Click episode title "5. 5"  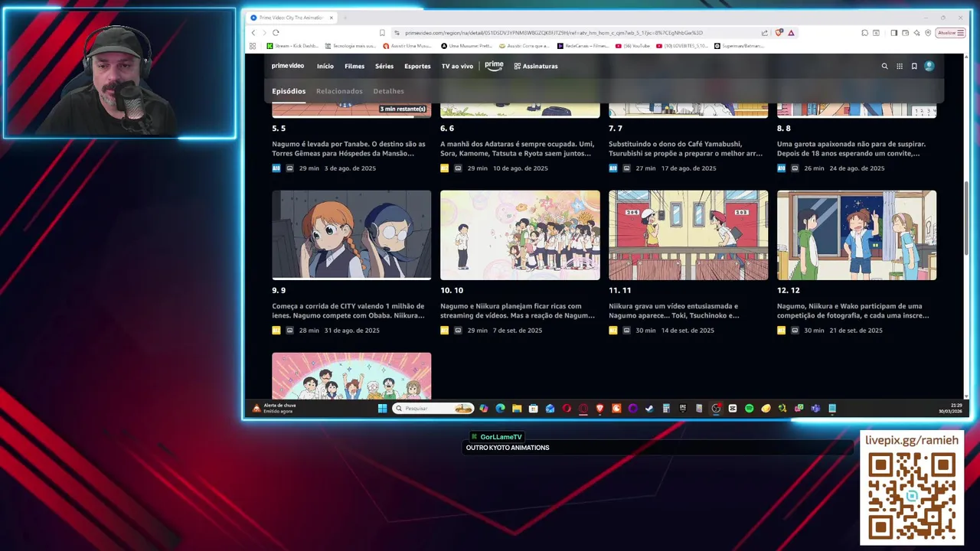pyautogui.click(x=279, y=129)
